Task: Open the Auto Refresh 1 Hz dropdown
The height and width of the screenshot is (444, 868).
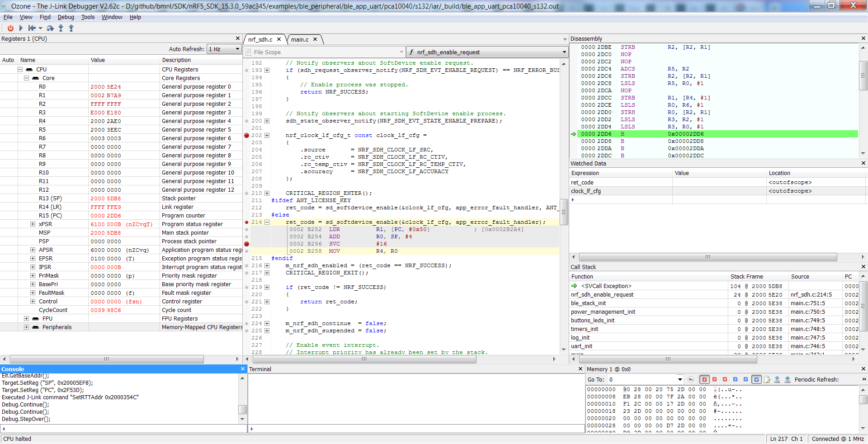Action: (x=224, y=49)
